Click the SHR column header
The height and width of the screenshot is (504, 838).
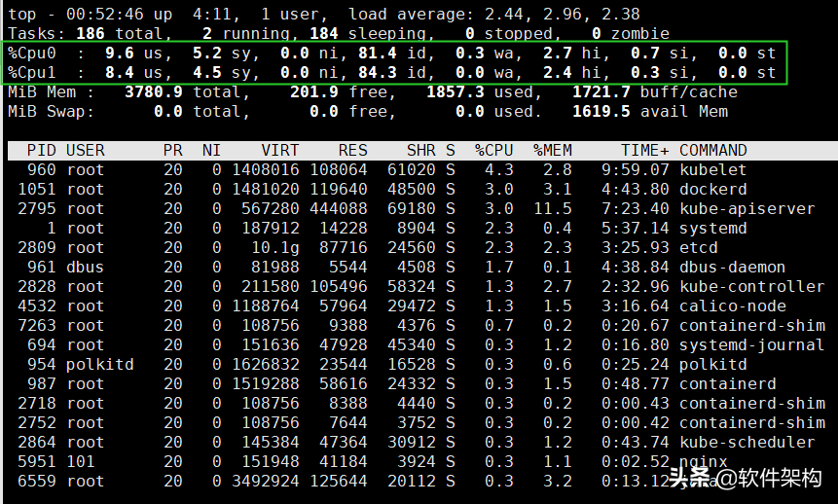pos(421,150)
